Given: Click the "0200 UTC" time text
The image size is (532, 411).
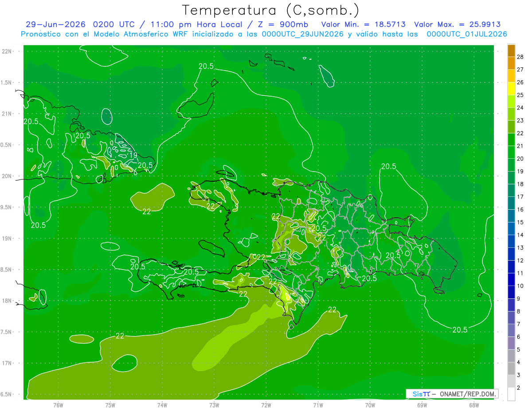Looking at the screenshot, I should pos(113,24).
